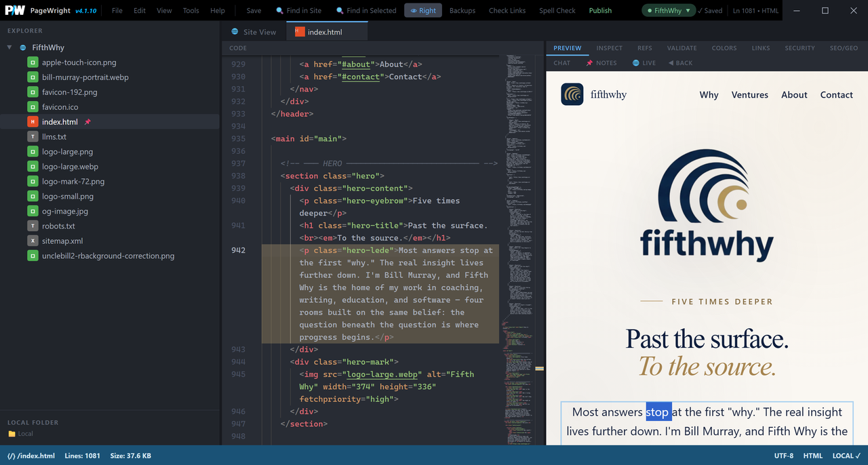The width and height of the screenshot is (868, 465).
Task: Click the LOCAL status bar indicator
Action: coord(846,456)
